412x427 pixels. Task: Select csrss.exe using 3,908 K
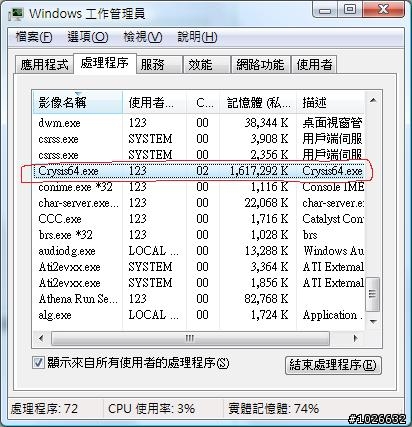(199, 139)
